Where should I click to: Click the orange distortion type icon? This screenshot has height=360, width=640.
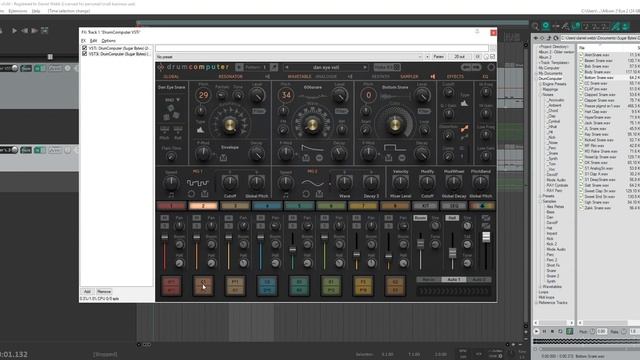coord(464,129)
